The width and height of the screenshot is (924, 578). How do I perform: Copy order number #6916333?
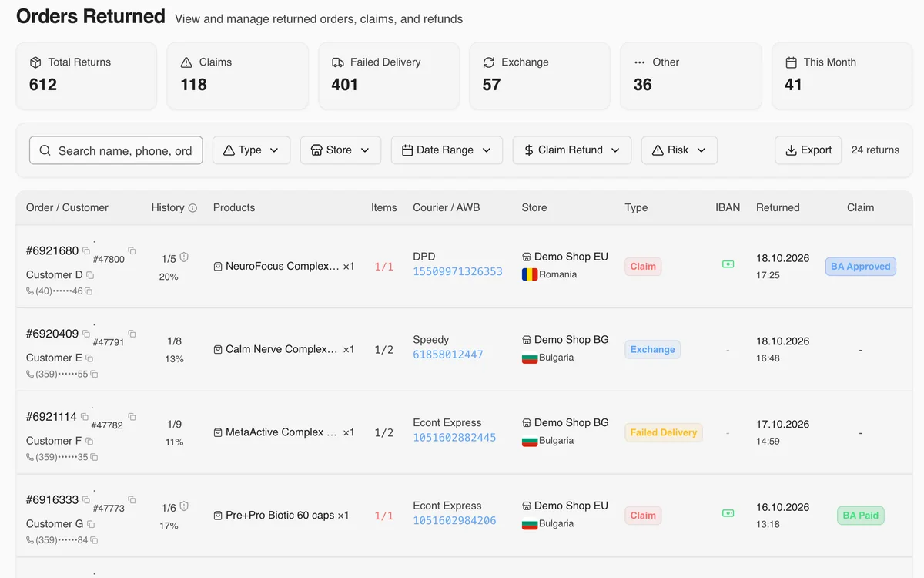click(86, 501)
